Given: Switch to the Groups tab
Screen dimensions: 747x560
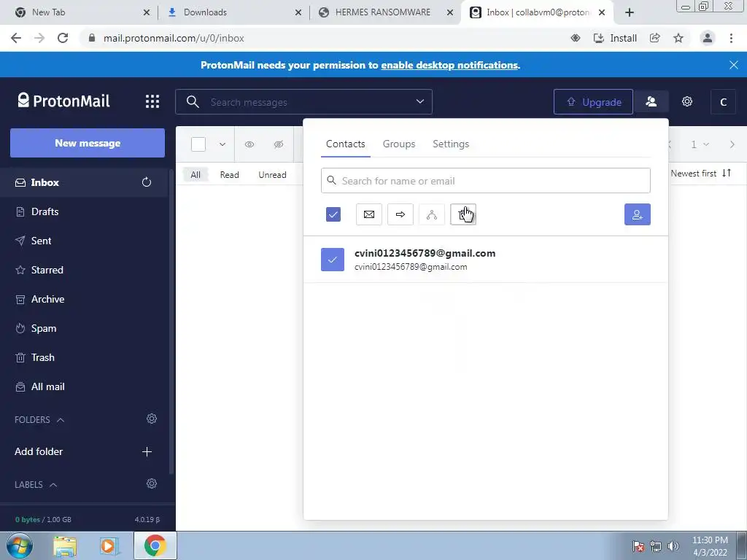Looking at the screenshot, I should coord(399,144).
